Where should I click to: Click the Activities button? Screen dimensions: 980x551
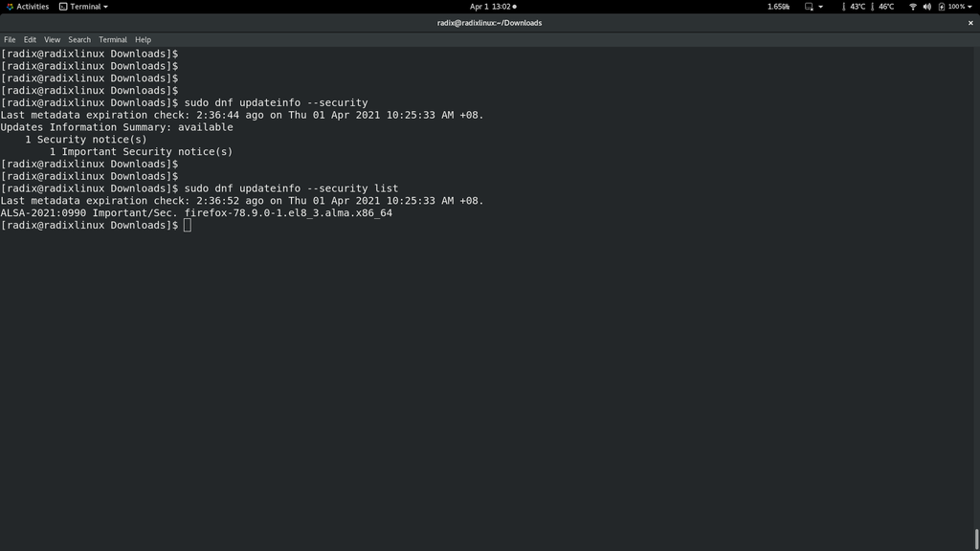[x=27, y=7]
